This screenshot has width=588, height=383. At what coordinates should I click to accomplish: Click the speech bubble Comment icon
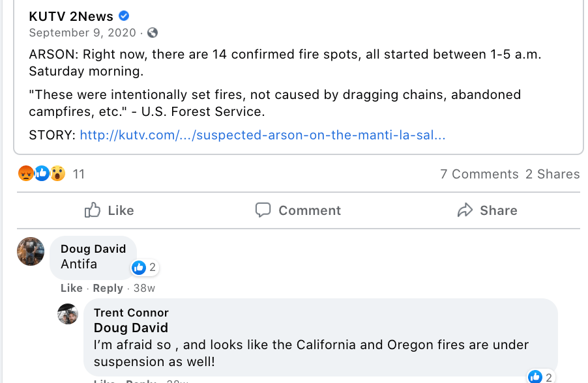(263, 210)
